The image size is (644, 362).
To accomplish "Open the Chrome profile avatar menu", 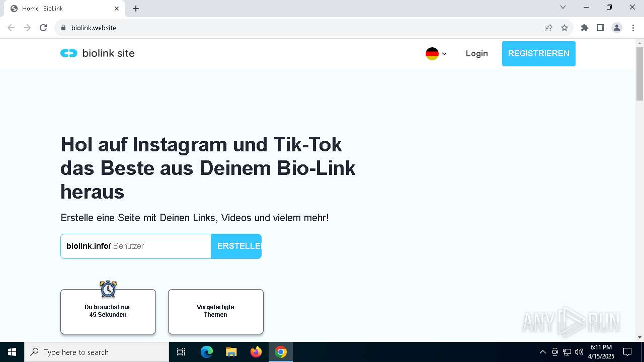I will (617, 28).
